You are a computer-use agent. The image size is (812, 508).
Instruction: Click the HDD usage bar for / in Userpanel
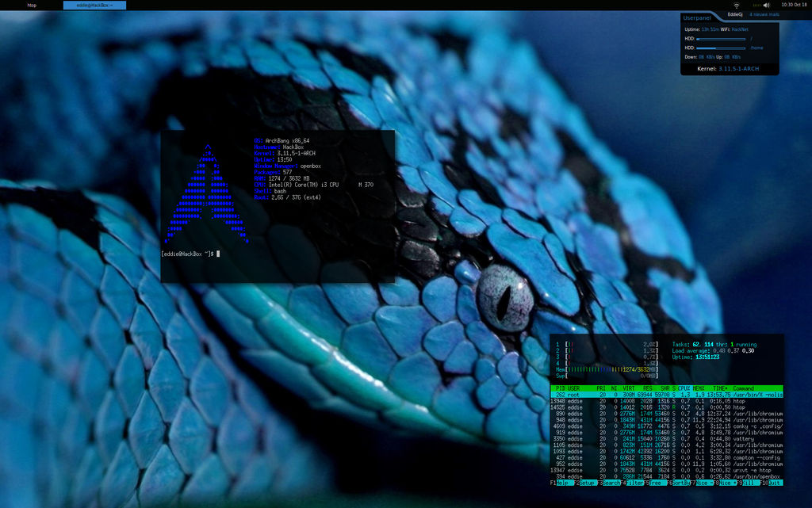[x=721, y=39]
